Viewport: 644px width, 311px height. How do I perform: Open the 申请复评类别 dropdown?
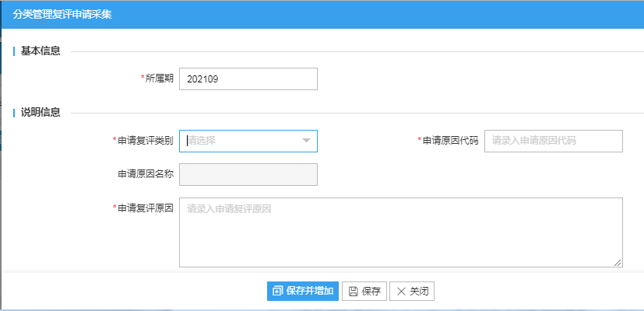248,142
